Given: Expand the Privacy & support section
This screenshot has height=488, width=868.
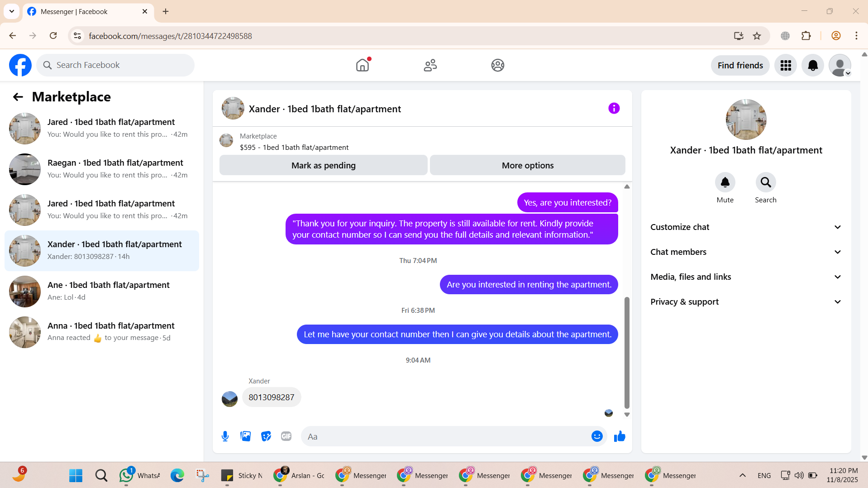Looking at the screenshot, I should [x=746, y=302].
